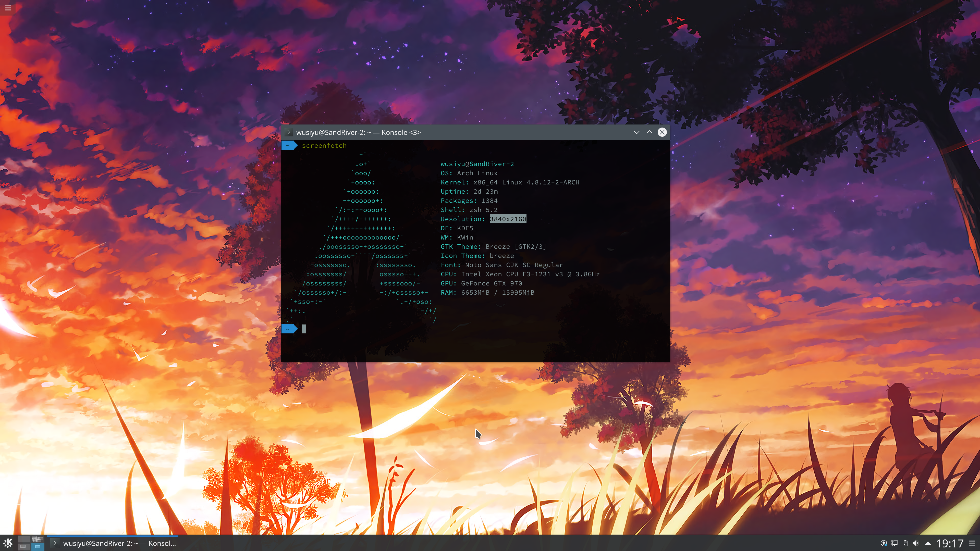This screenshot has height=551, width=980.
Task: Switch to the empty top-left virtual desktop
Action: pyautogui.click(x=24, y=539)
